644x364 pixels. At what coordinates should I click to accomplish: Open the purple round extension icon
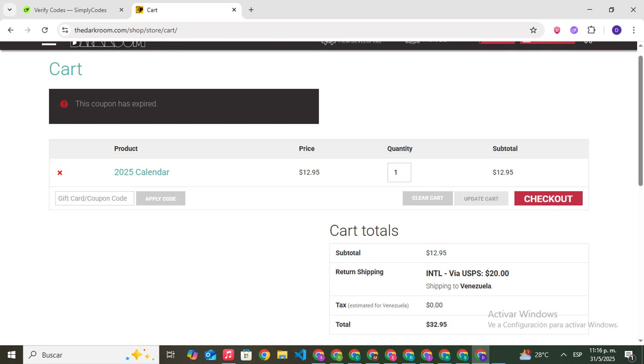pos(574,30)
